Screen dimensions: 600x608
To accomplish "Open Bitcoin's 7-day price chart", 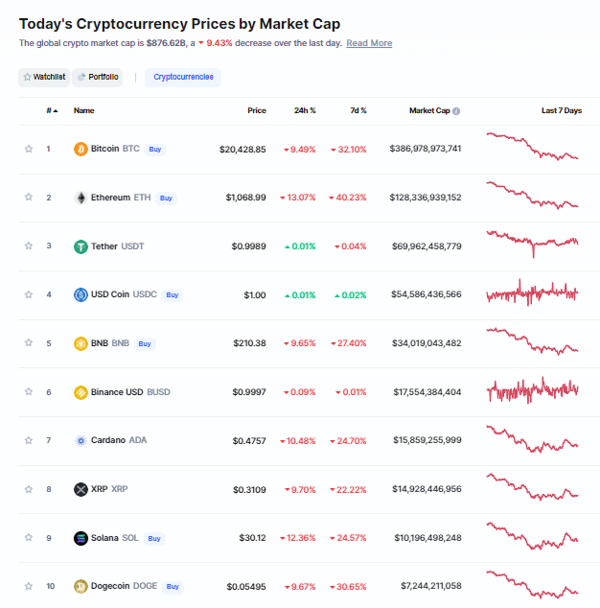I will (x=532, y=147).
